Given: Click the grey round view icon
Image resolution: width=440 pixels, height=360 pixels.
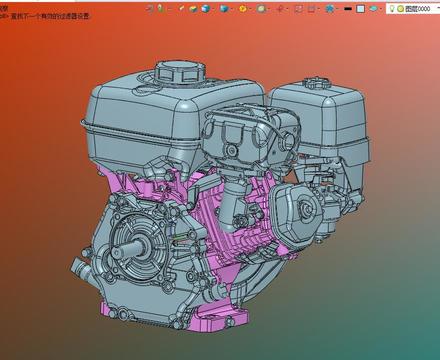Looking at the screenshot, I should pyautogui.click(x=261, y=9).
